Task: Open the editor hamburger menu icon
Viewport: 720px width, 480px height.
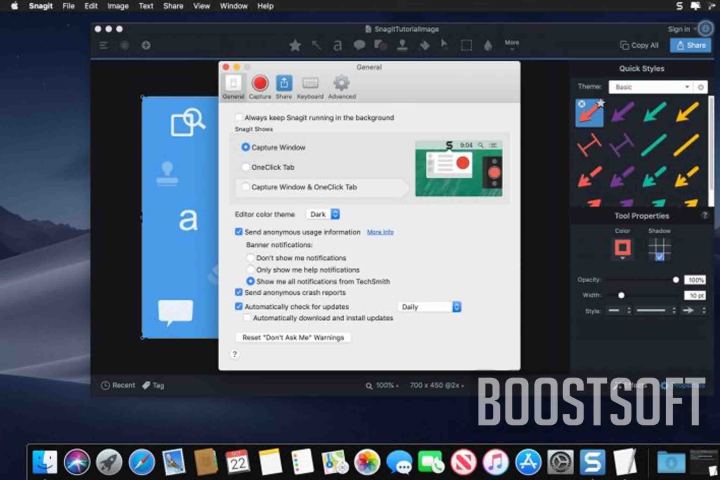Action: (x=103, y=45)
